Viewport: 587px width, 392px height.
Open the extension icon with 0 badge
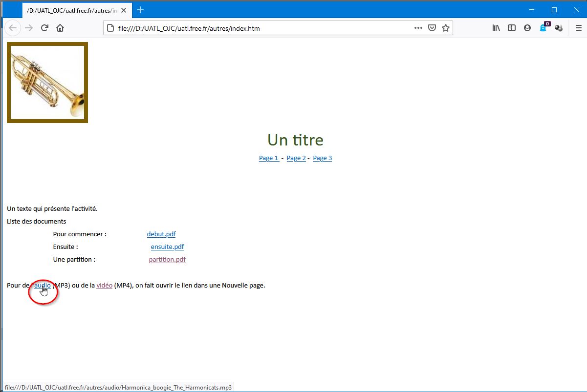point(544,27)
